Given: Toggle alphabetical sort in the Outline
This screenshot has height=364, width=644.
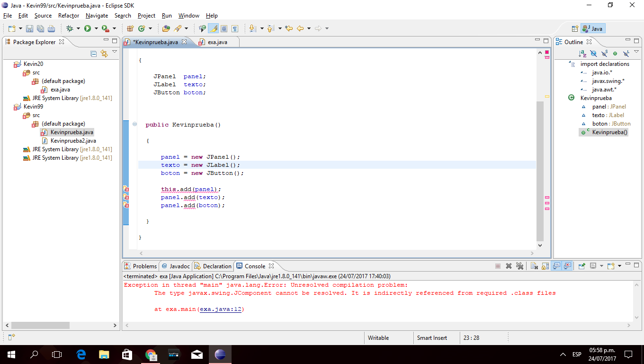Looking at the screenshot, I should point(583,54).
